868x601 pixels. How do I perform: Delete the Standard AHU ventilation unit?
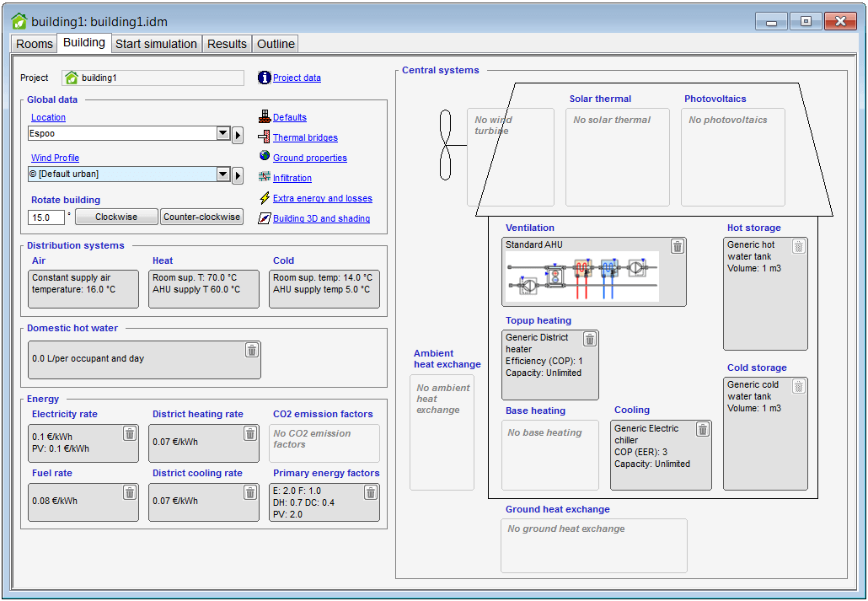[x=678, y=246]
